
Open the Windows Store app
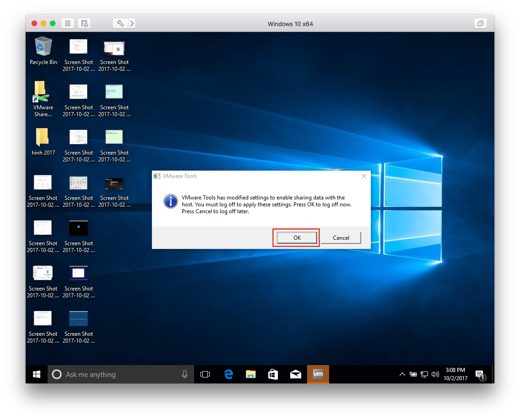click(273, 374)
